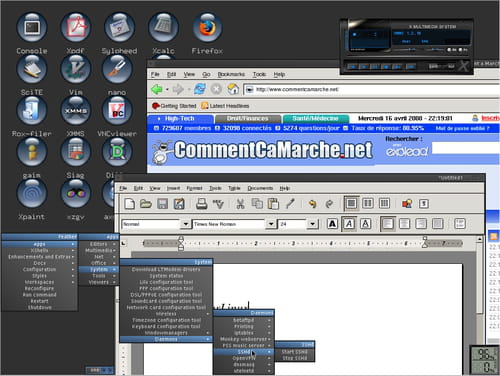Open the Table menu in word processor
Screen dimensions: 500x376
[x=234, y=188]
